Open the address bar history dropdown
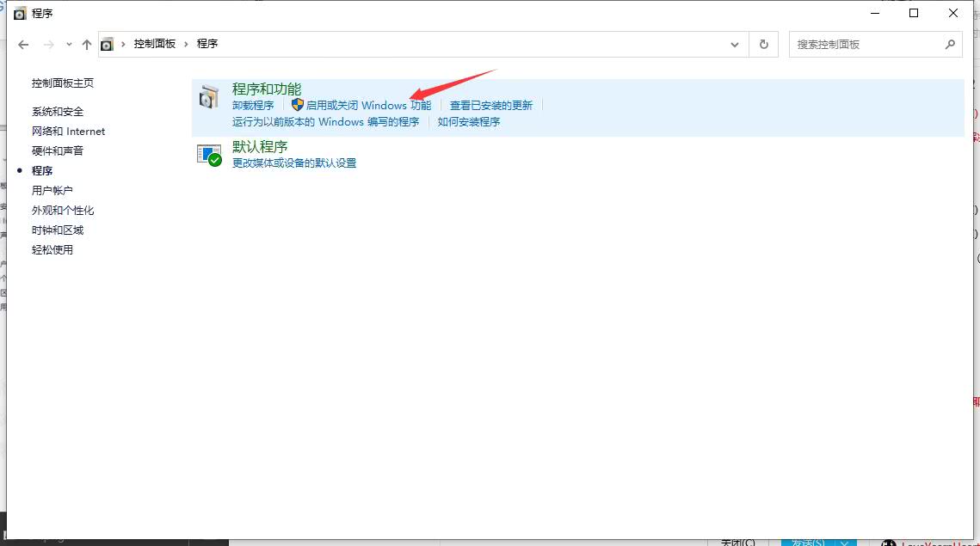Screen dimensions: 980x546 [x=735, y=45]
